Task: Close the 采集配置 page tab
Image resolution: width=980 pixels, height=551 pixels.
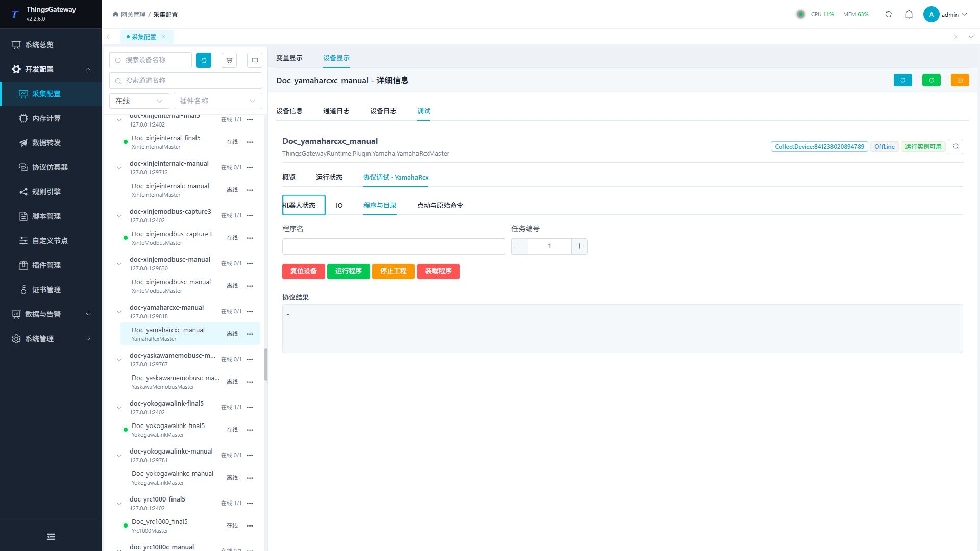Action: pos(163,37)
